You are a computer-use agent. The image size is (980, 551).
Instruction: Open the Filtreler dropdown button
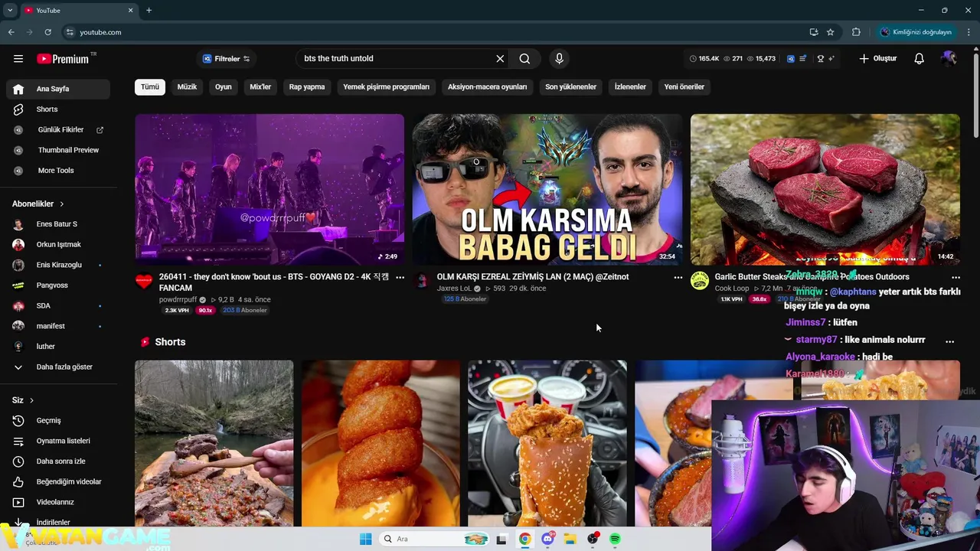(226, 59)
